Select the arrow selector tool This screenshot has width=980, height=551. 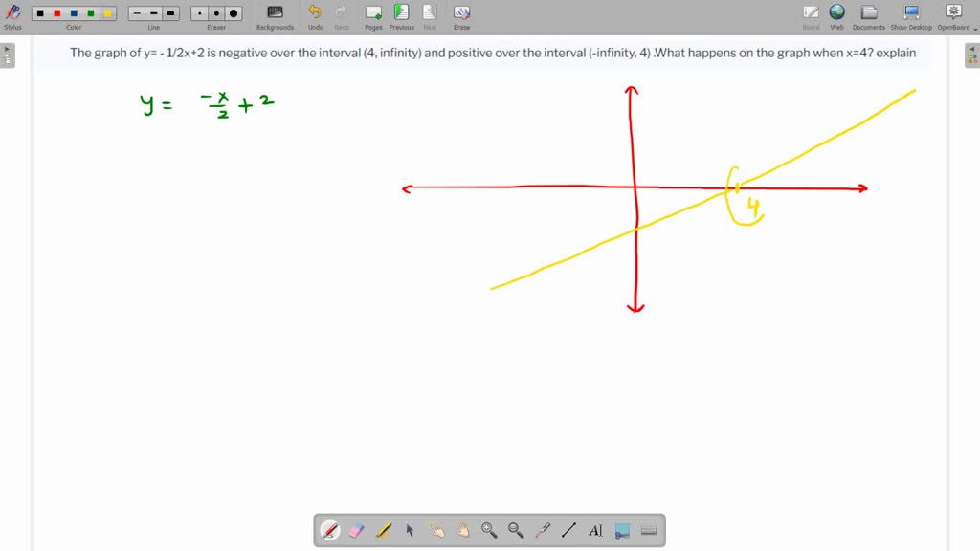point(410,530)
